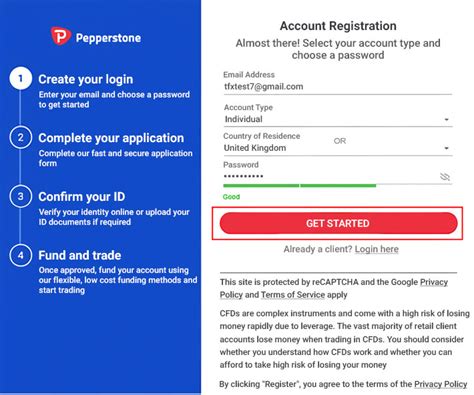Click the password strength bar

coord(338,185)
